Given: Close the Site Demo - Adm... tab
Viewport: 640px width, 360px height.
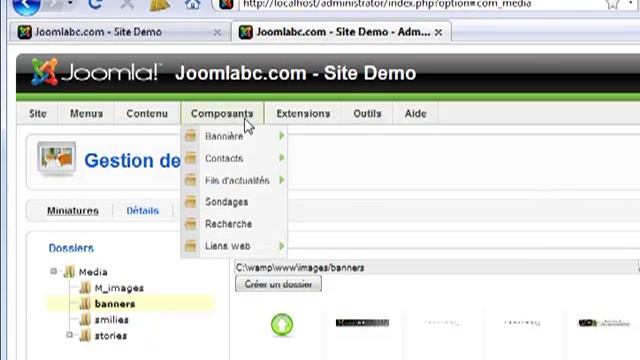Looking at the screenshot, I should [x=438, y=32].
